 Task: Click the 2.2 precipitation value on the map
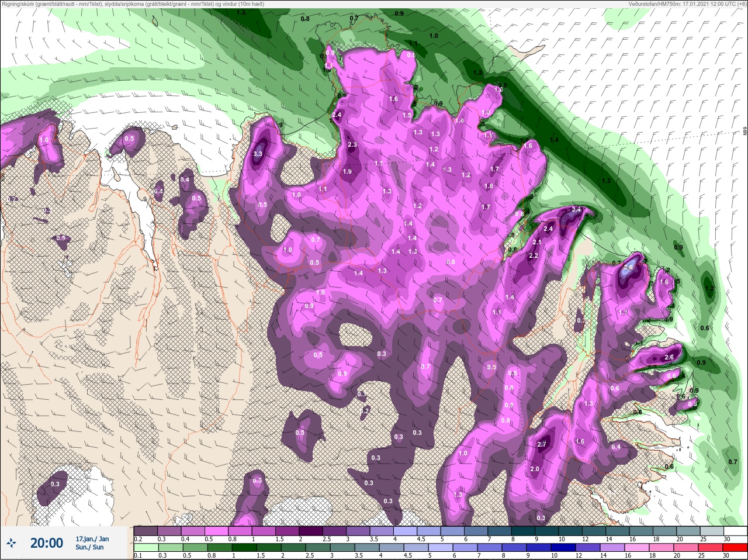[533, 256]
